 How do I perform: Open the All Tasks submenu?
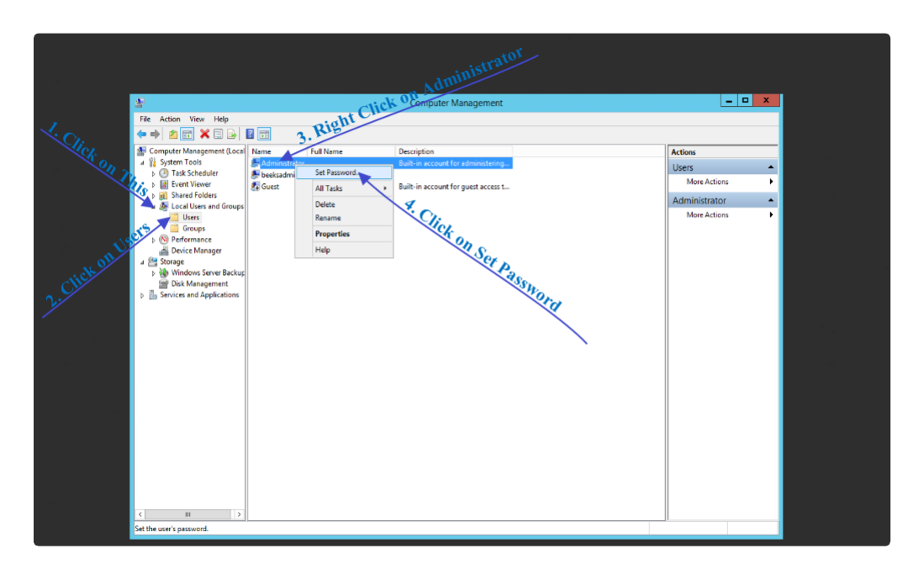[x=344, y=188]
